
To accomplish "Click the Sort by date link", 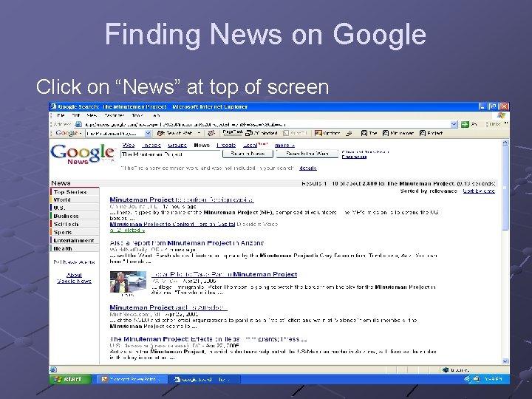I will point(479,191).
